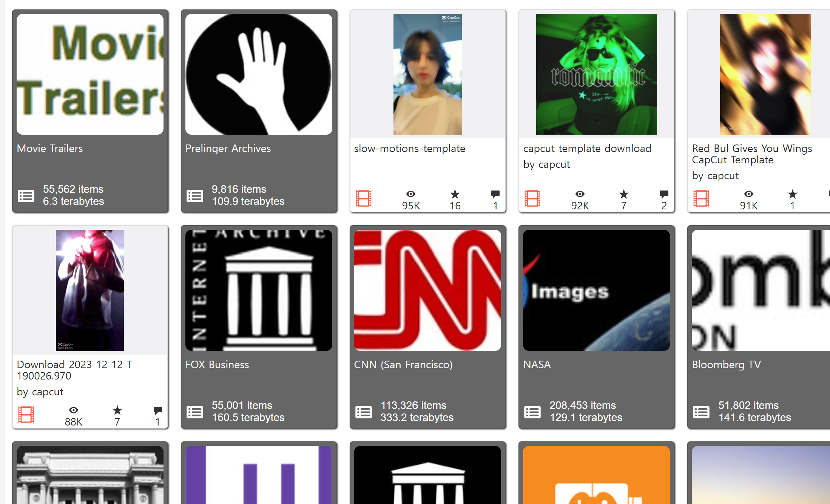The width and height of the screenshot is (830, 504).
Task: Click the collection list icon on NASA card
Action: (532, 412)
